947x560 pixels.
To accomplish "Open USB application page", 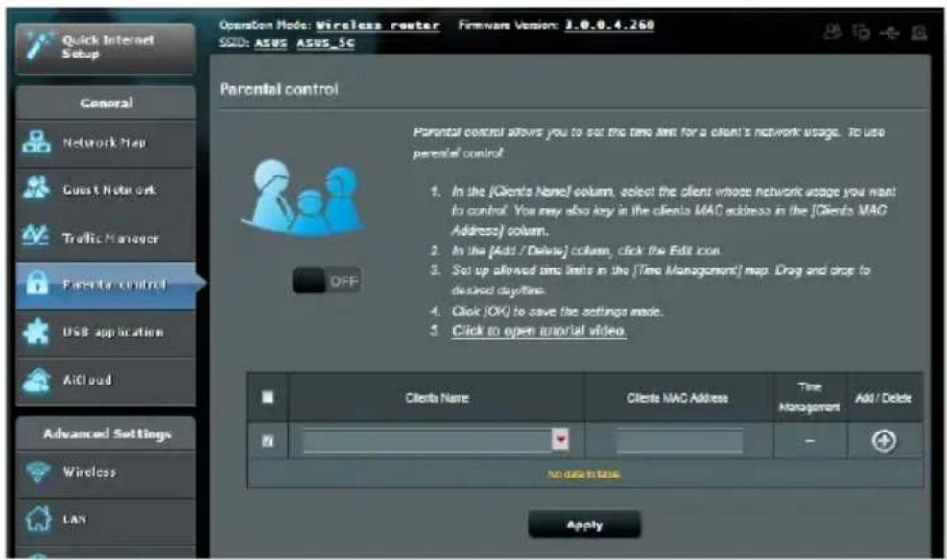I will point(106,333).
